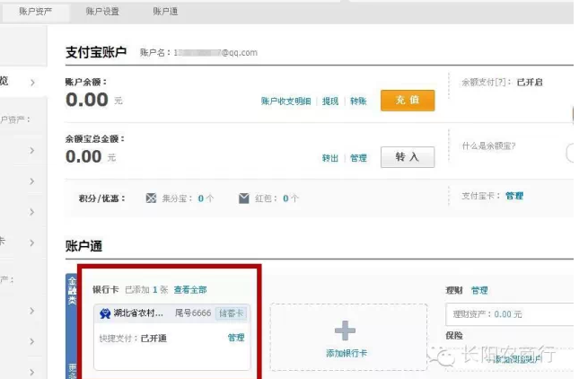The image size is (588, 379).
Task: Open the 集分宝 count 0 个
Action: point(206,198)
